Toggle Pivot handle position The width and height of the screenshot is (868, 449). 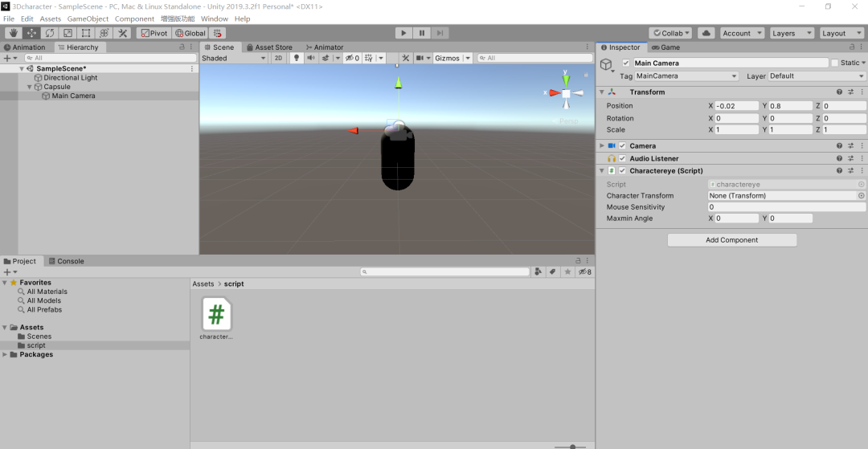tap(154, 33)
